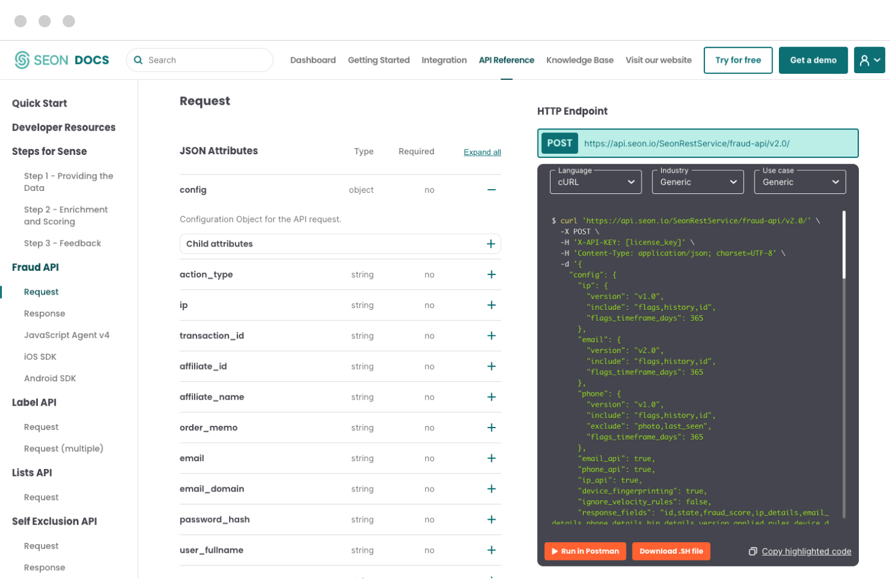The height and width of the screenshot is (588, 890).
Task: Expand the email_domain attribute row
Action: tap(491, 489)
